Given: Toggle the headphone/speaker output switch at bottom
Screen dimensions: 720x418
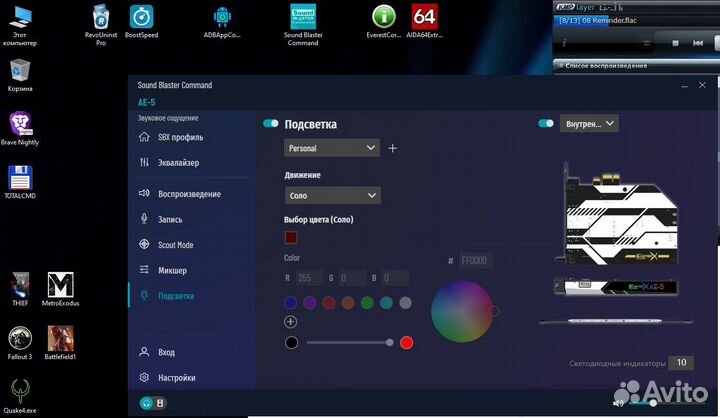Looking at the screenshot, I should [x=152, y=404].
